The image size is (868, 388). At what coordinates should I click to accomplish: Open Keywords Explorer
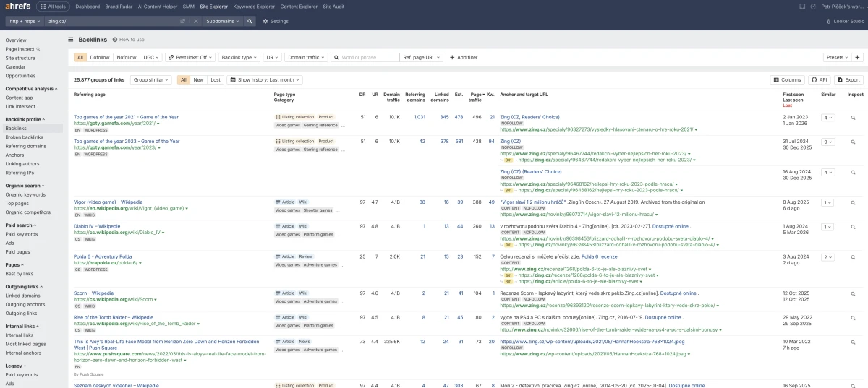pyautogui.click(x=253, y=7)
